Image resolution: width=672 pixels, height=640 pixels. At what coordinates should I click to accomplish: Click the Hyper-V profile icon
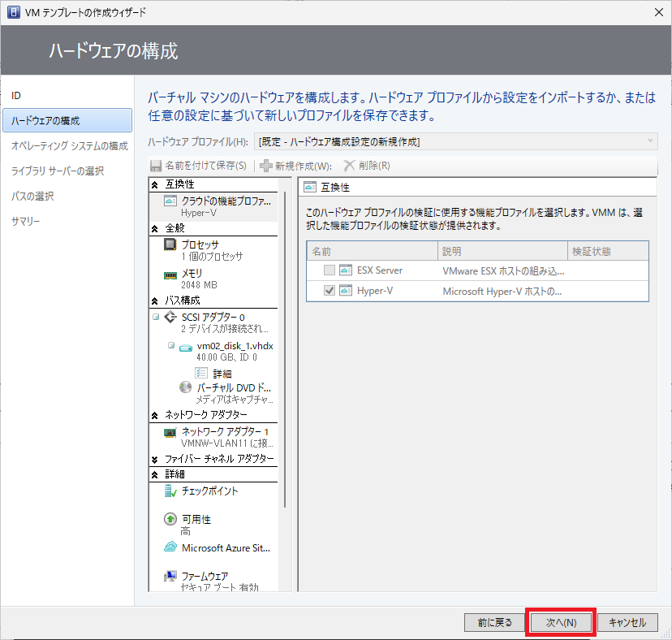click(346, 291)
